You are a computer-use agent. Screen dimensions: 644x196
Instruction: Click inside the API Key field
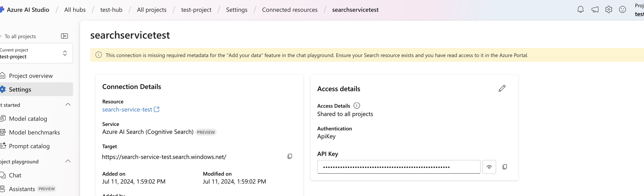tap(399, 167)
